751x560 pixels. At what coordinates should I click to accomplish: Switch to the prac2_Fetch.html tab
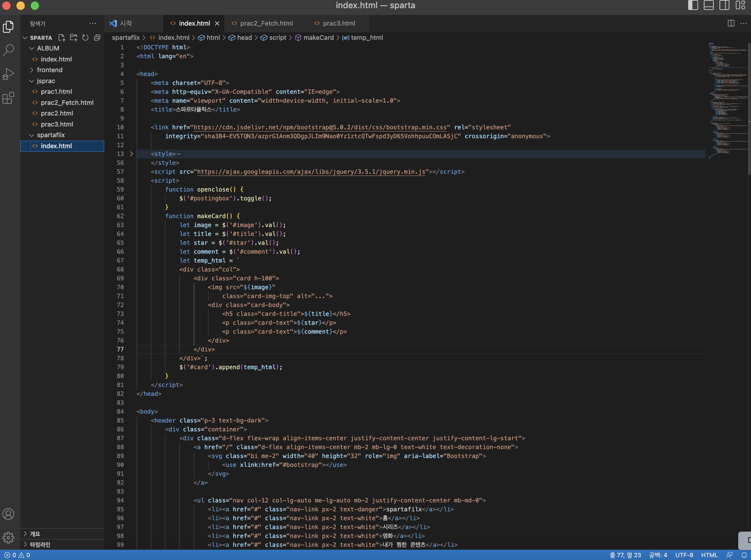tap(266, 23)
